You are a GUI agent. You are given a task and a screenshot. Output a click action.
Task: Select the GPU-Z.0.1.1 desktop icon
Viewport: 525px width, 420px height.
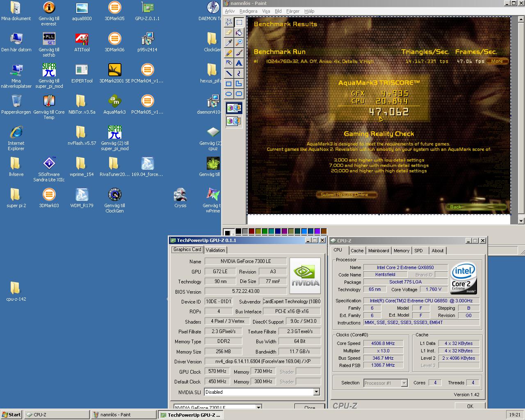[147, 11]
